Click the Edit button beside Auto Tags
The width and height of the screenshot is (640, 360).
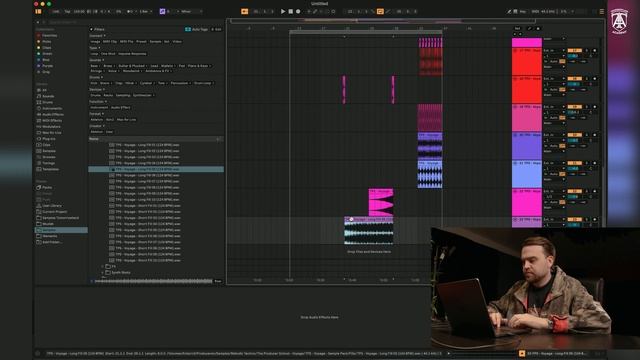tap(216, 29)
